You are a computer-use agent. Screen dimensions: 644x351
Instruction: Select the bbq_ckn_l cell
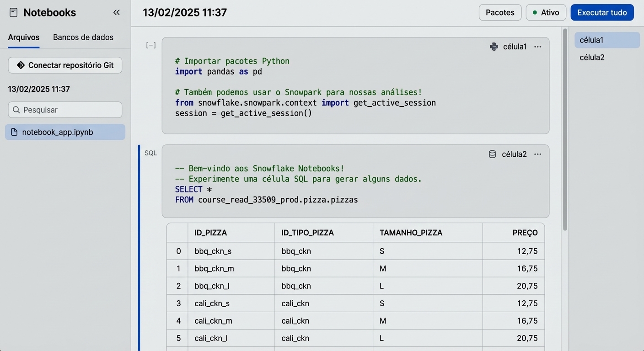click(x=231, y=286)
